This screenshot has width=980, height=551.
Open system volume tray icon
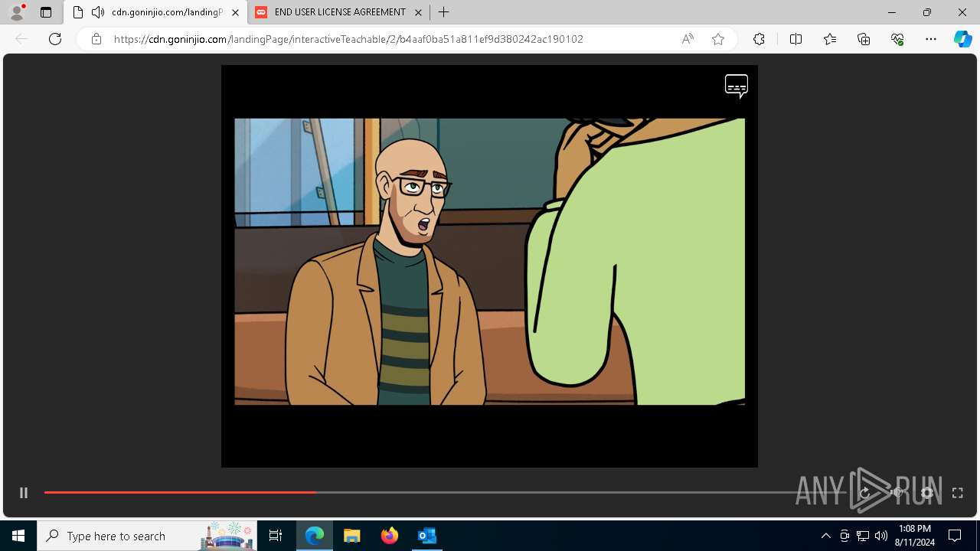coord(881,536)
